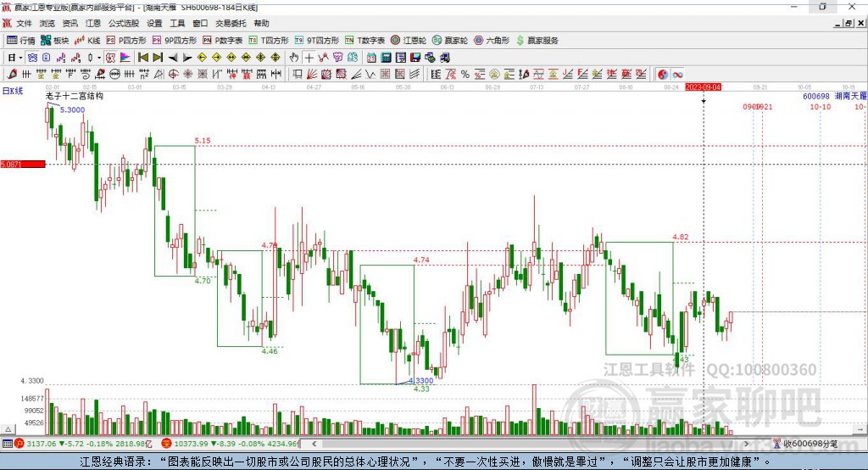Open the 江恩 menu

93,23
